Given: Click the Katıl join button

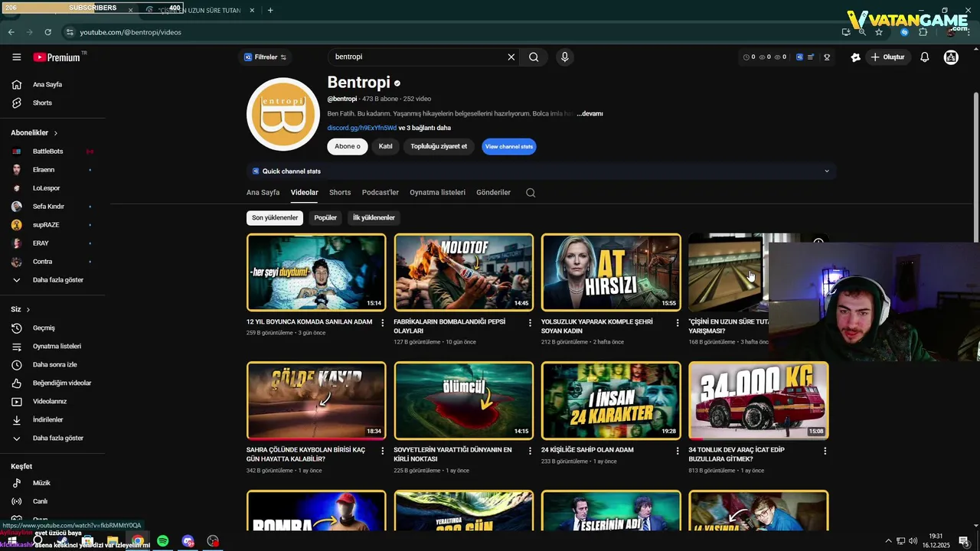Looking at the screenshot, I should pos(386,146).
